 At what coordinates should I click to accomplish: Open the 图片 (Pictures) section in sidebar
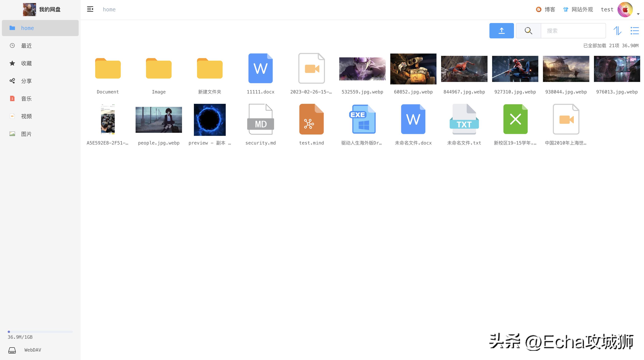26,134
